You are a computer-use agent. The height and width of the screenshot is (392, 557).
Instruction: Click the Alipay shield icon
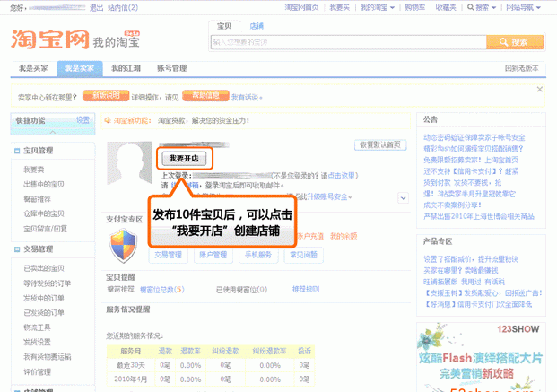[123, 246]
